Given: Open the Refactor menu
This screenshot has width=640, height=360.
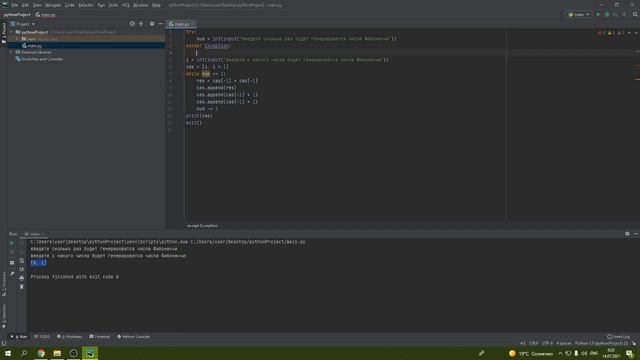Looking at the screenshot, I should click(86, 5).
